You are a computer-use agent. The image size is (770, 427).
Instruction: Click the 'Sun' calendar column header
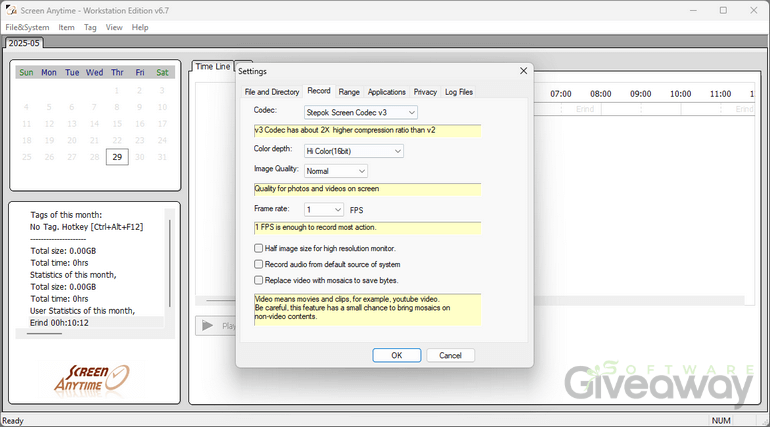[x=26, y=73]
